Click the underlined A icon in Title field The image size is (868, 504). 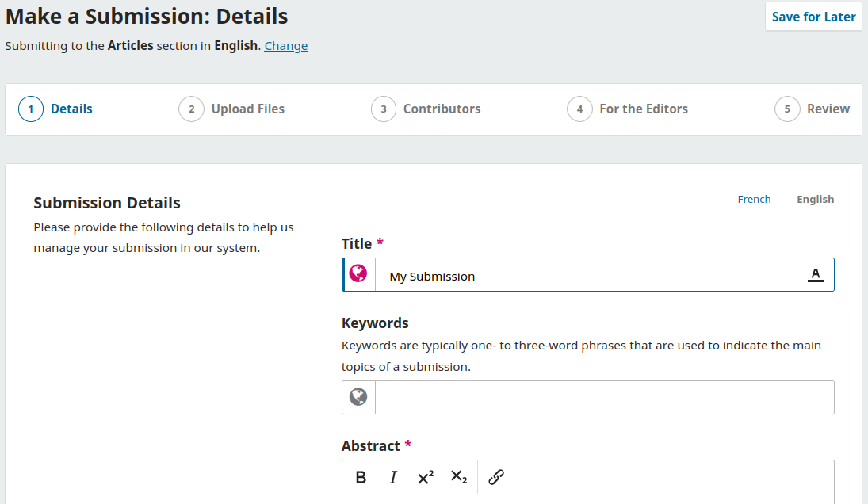[815, 274]
